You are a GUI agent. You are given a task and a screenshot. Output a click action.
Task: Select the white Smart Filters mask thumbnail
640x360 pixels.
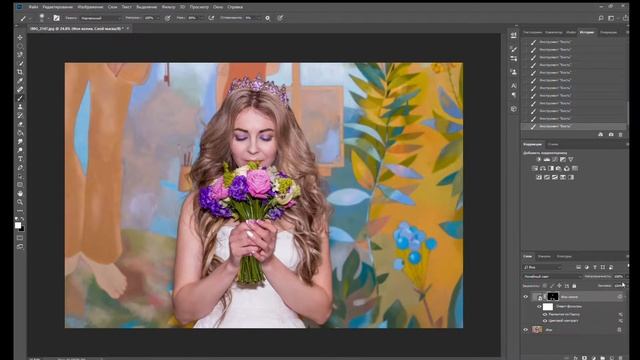pyautogui.click(x=548, y=306)
